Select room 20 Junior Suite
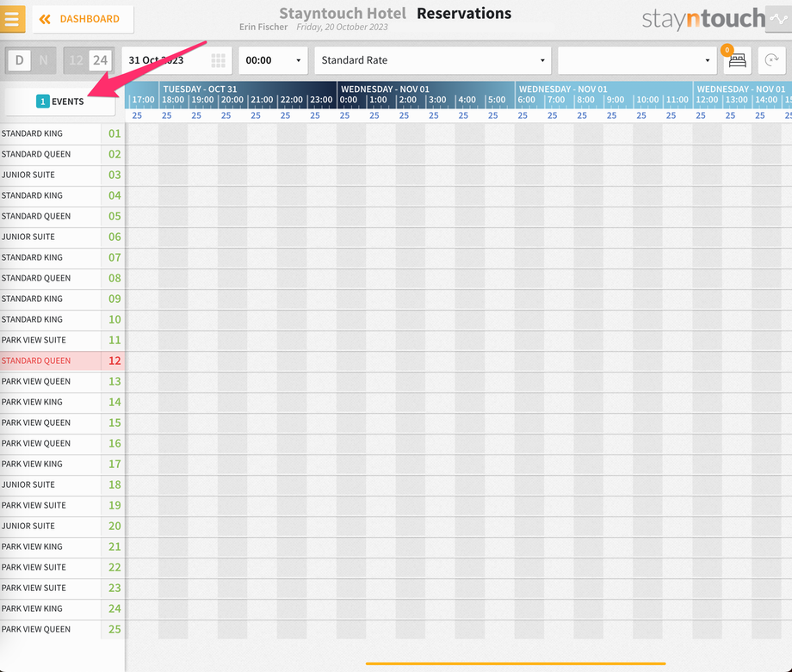Viewport: 792px width, 672px height. tap(62, 527)
